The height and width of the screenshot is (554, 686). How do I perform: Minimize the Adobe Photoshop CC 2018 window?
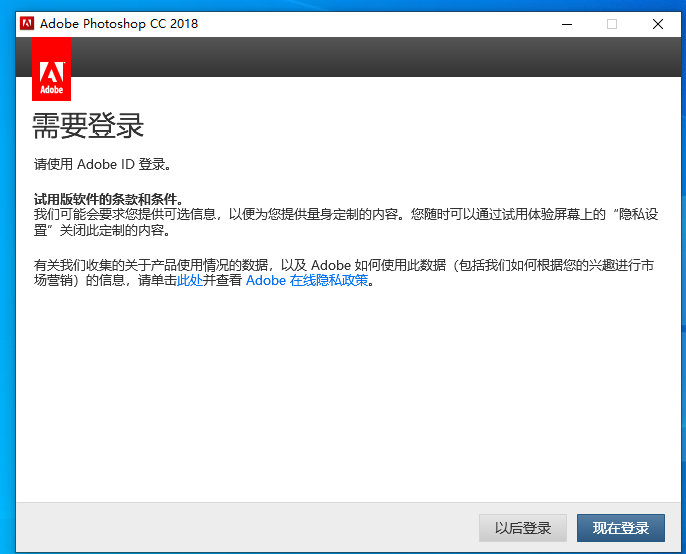(567, 24)
